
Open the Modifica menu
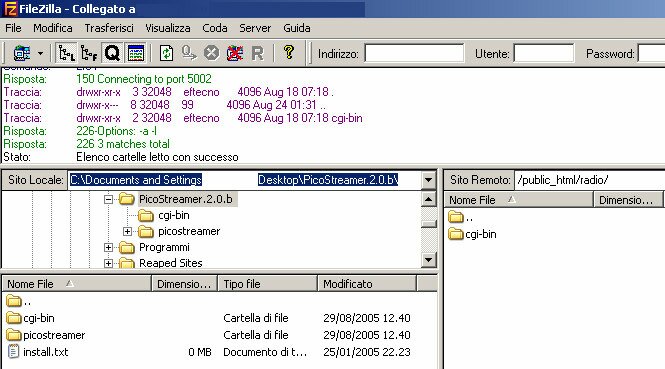click(53, 28)
